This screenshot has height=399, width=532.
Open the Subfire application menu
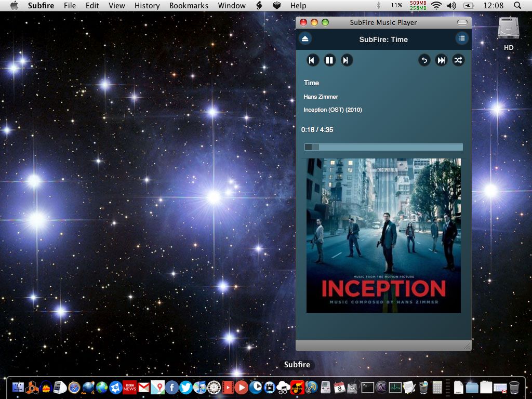(41, 5)
